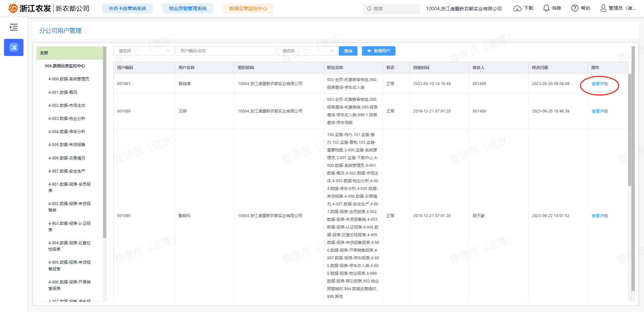This screenshot has width=644, height=312.
Task: Select 4-000.数据-系统管理员 tree item
Action: (x=69, y=79)
